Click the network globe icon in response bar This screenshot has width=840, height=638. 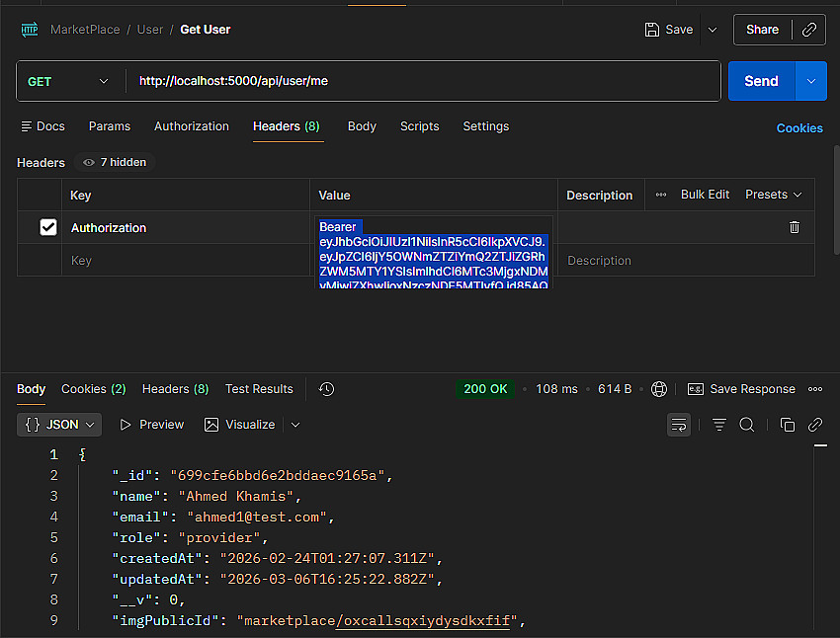coord(659,389)
